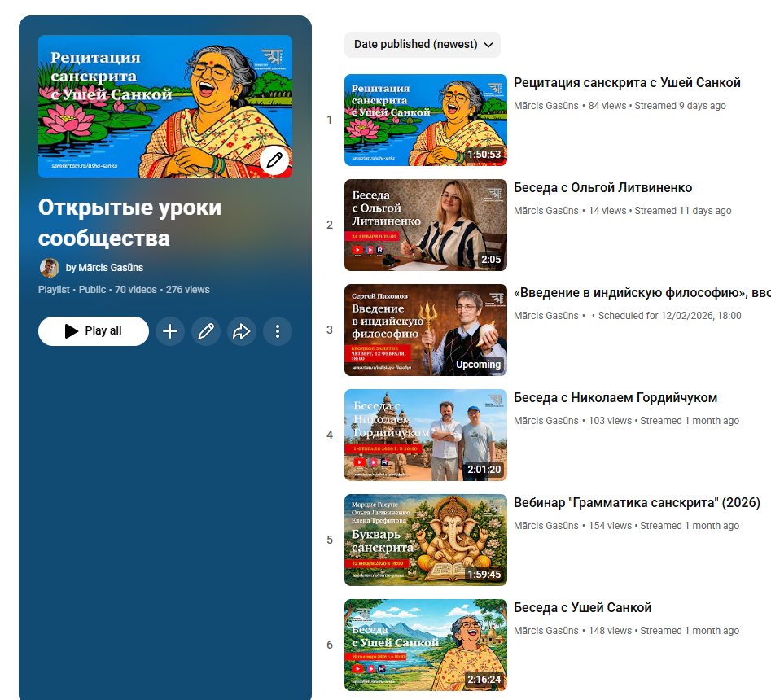Click the Букварь санскрита Ganesha thumbnail

(425, 540)
